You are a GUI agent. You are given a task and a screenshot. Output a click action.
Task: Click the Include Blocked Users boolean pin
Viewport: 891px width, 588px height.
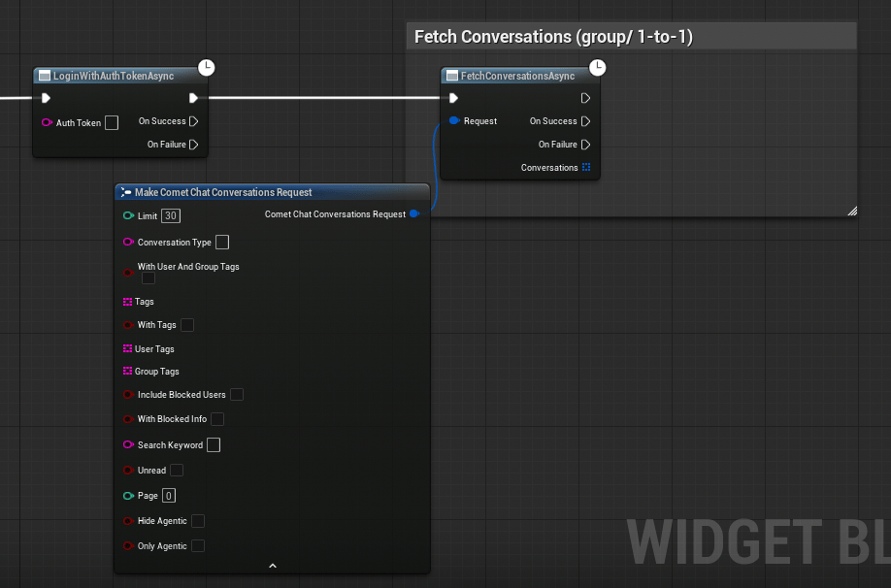(x=128, y=394)
